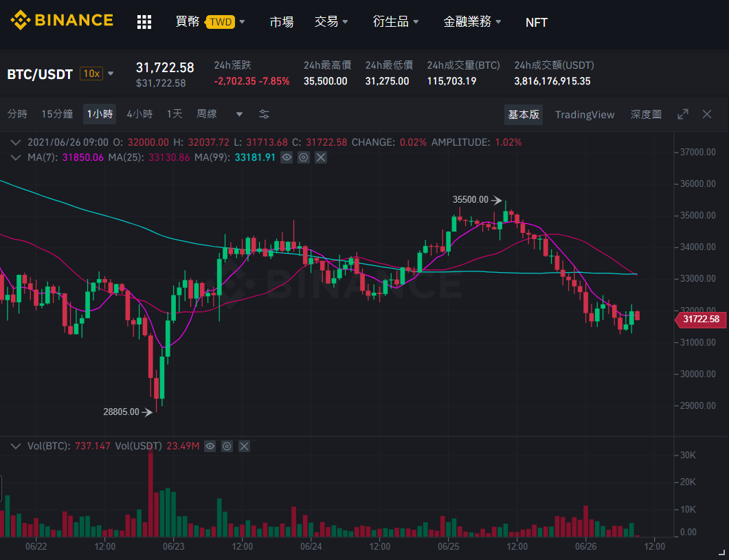Click the 10x leverage badge
Viewport: 729px width, 560px height.
click(91, 74)
